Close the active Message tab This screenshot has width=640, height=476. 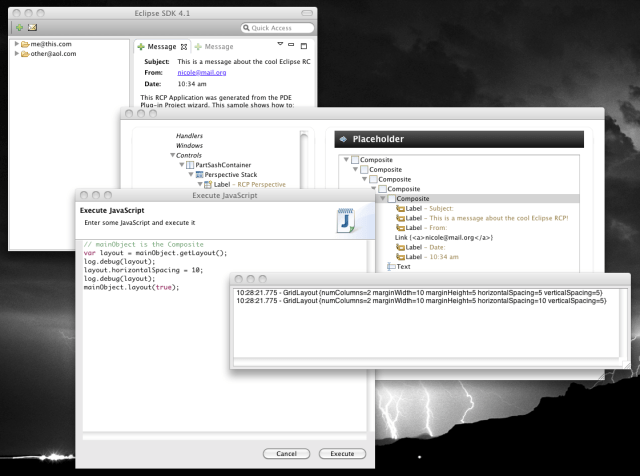coord(185,47)
